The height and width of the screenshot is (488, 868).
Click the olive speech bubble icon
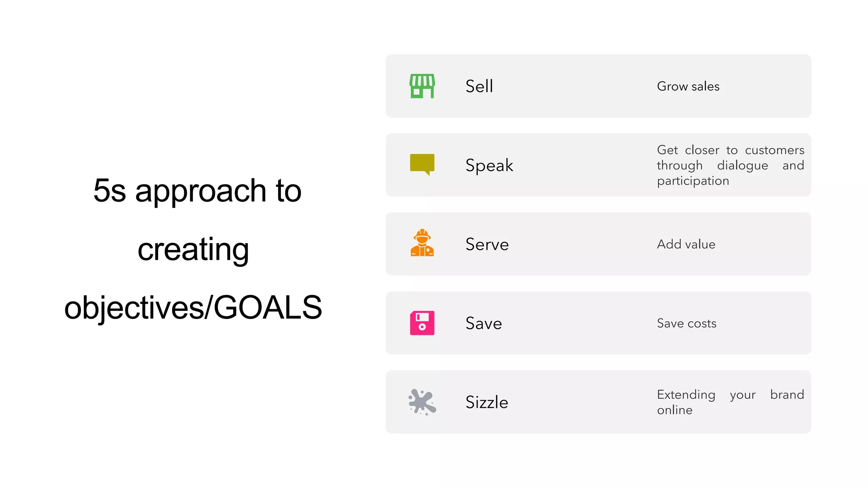pos(422,164)
